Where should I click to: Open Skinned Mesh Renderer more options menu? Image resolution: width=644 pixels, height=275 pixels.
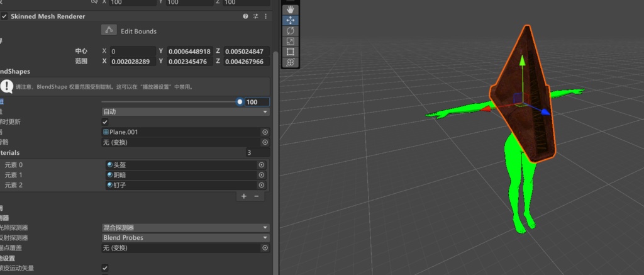coord(266,16)
